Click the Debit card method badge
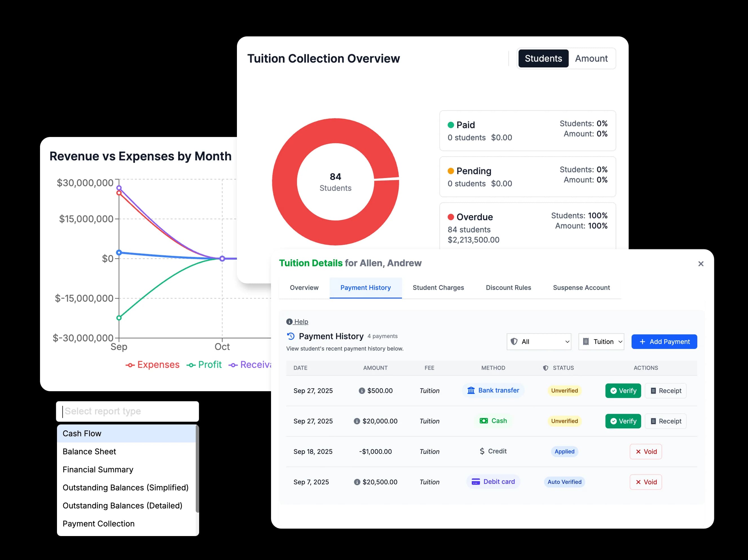This screenshot has width=748, height=560. pos(493,482)
